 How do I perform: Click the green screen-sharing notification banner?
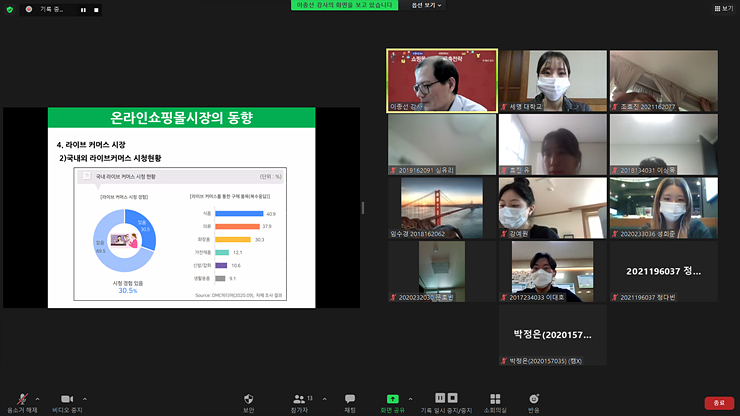pos(345,5)
